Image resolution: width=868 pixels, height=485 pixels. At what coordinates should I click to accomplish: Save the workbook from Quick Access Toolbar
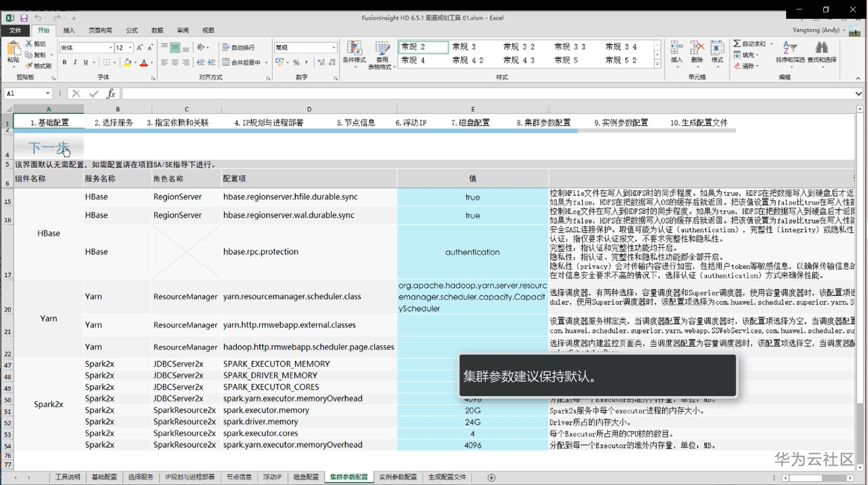[x=24, y=18]
